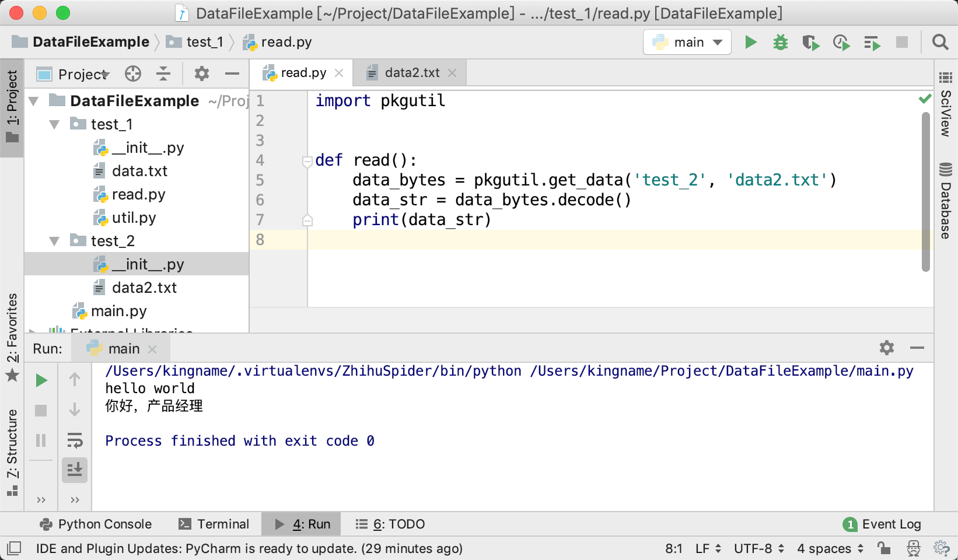Collapse the test_2 folder in tree
The image size is (958, 560).
55,241
